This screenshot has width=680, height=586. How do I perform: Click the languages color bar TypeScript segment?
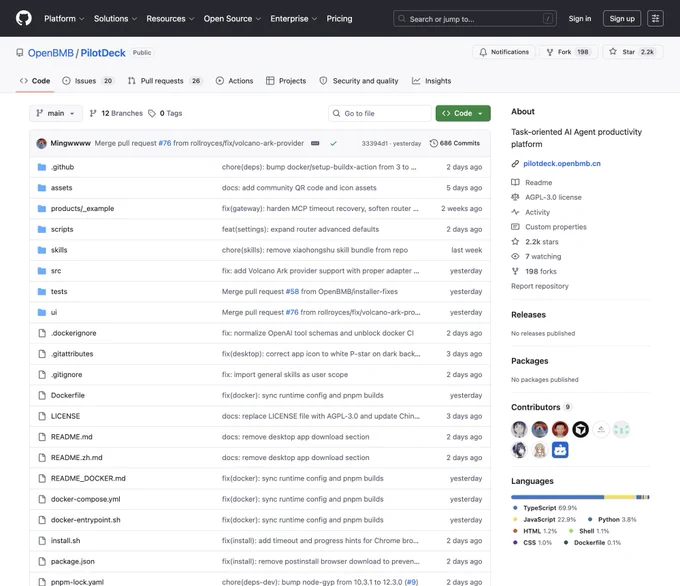tap(557, 497)
